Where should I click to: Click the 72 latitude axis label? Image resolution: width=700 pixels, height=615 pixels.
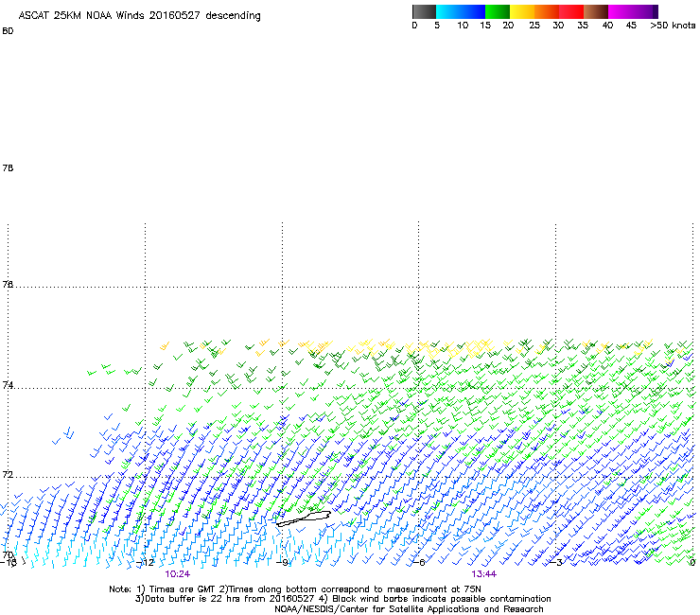pos(8,474)
